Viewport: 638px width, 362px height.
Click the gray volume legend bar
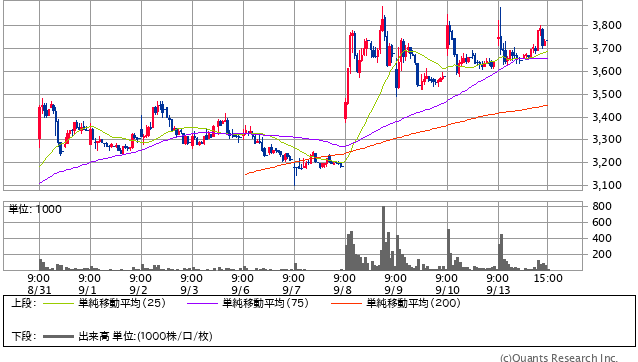[x=59, y=336]
